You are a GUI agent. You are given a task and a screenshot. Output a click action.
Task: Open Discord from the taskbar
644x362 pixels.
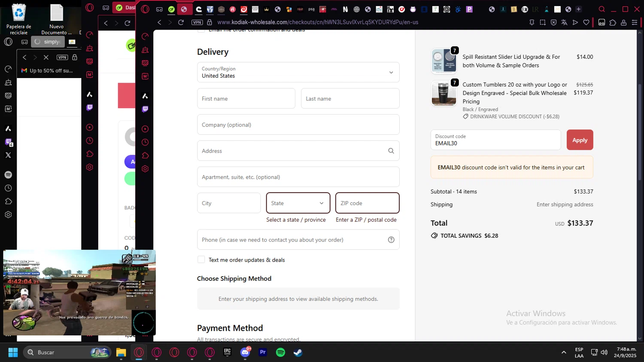[x=245, y=353]
